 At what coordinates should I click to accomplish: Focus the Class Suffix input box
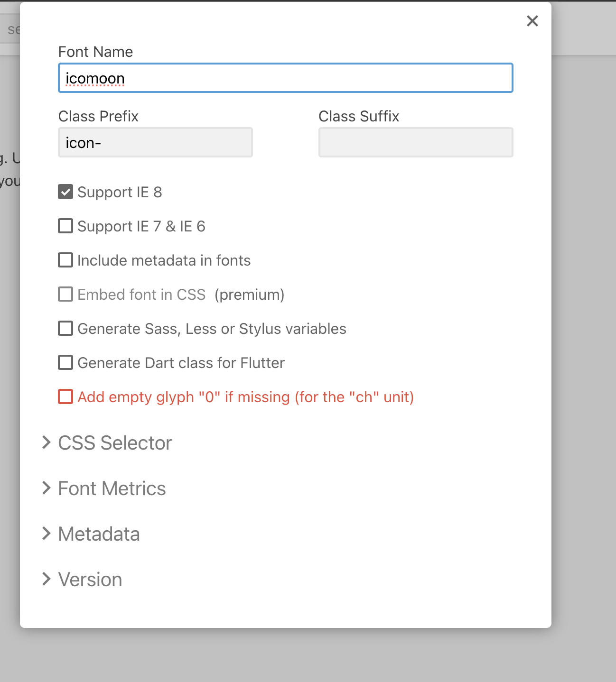point(416,142)
